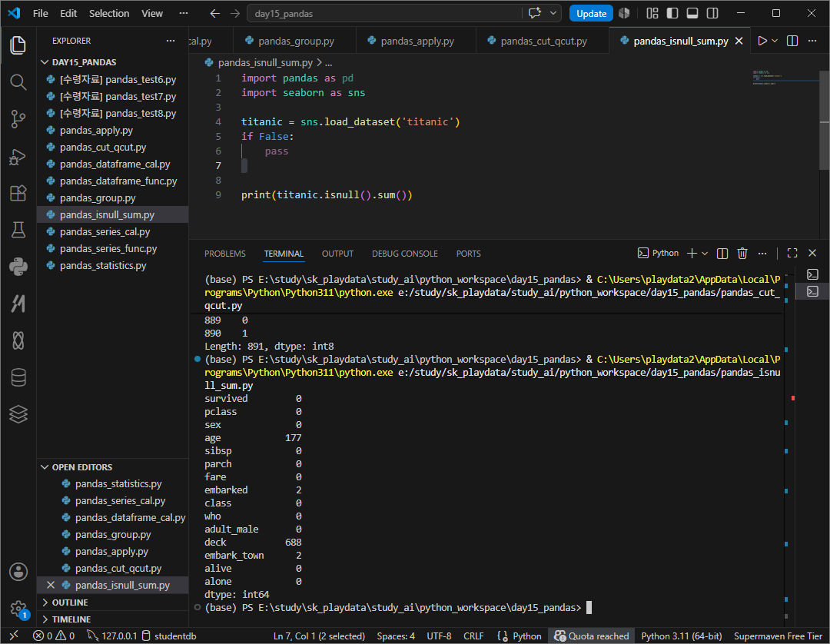Viewport: 830px width, 644px height.
Task: Toggle the bottom panel visibility
Action: 692,13
